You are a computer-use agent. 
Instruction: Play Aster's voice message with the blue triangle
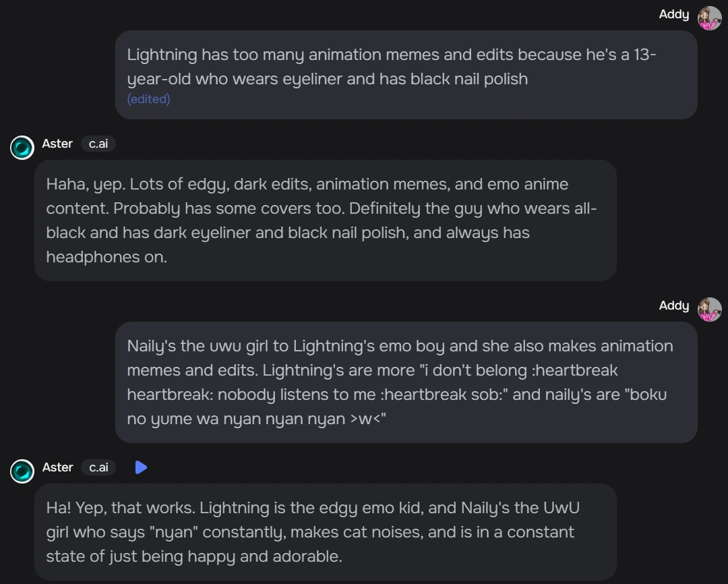pos(141,467)
